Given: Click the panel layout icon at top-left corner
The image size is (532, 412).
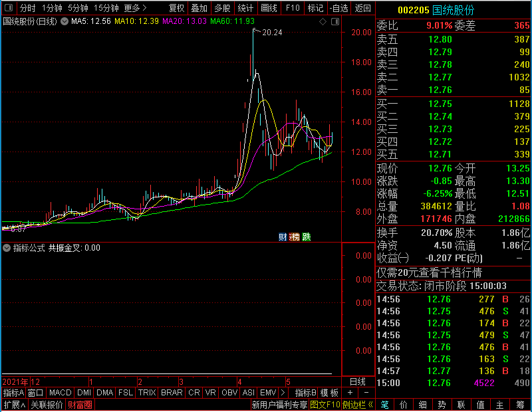Looking at the screenshot, I should (x=9, y=7).
